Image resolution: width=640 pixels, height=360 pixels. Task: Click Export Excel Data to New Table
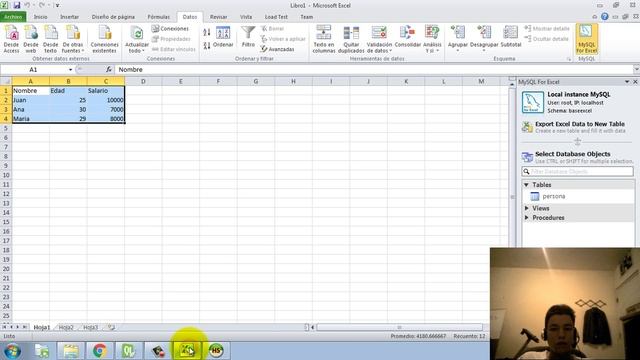[579, 127]
